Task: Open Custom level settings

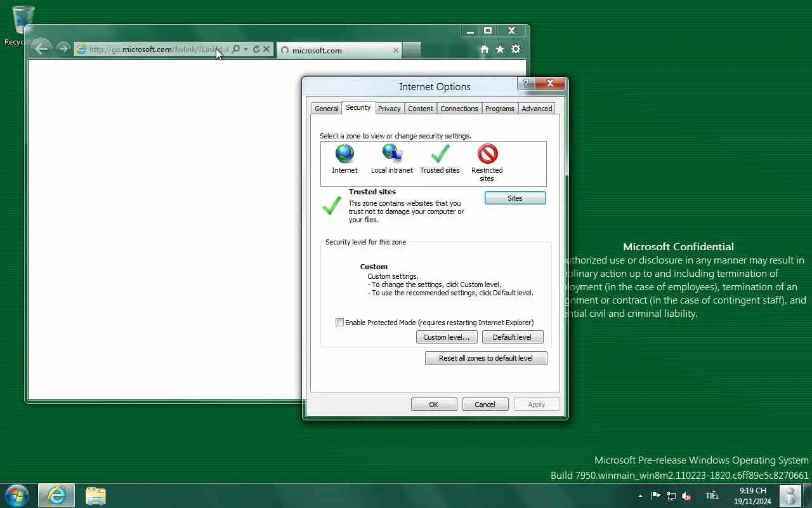Action: [x=447, y=337]
